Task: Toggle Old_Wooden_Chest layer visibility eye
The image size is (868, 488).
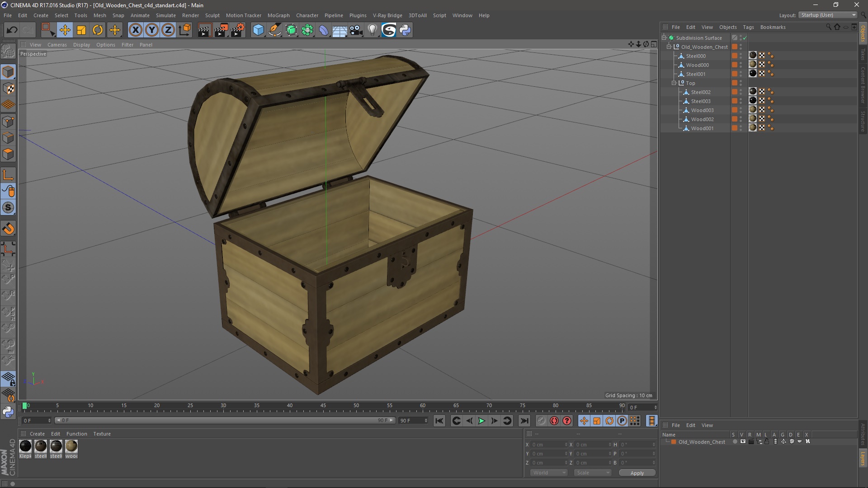Action: point(743,441)
